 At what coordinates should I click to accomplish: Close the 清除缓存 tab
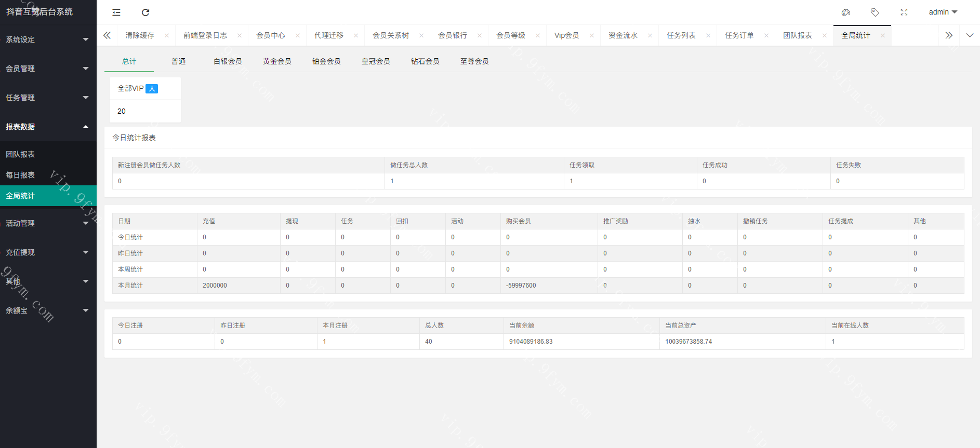[x=167, y=36]
